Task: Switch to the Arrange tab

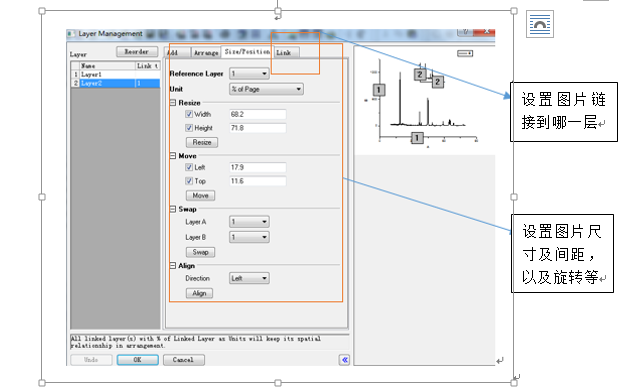Action: point(206,53)
